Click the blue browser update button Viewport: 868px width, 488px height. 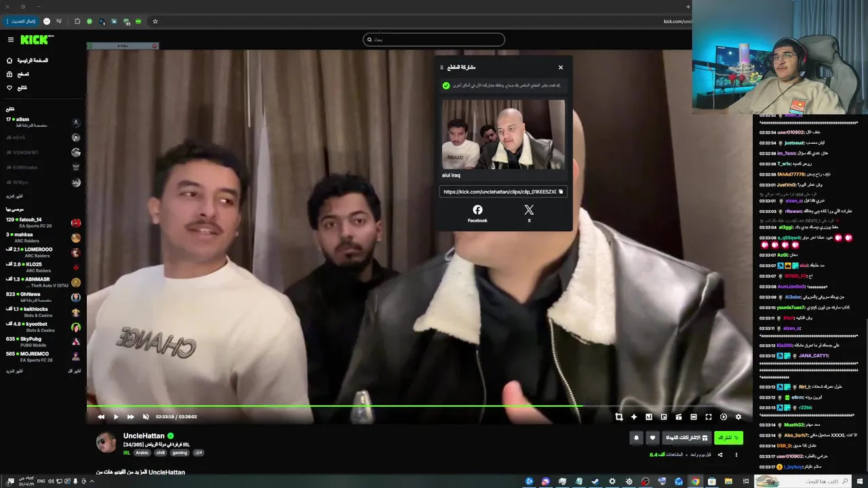coord(22,21)
